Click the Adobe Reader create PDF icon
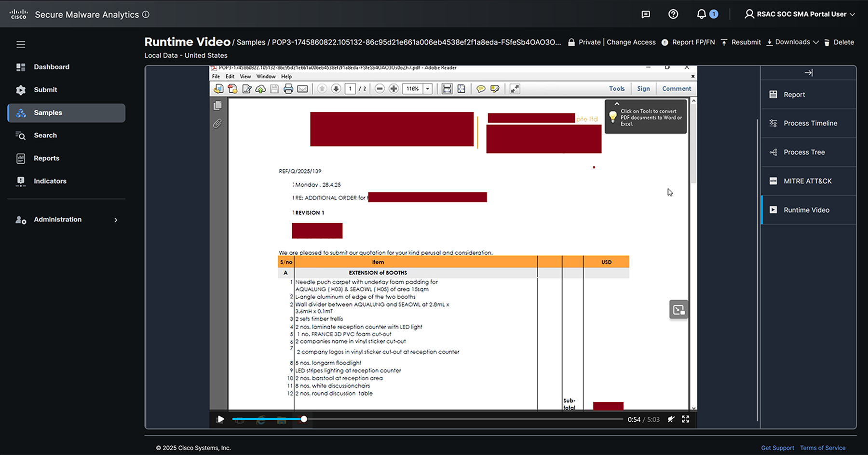This screenshot has height=455, width=868. pyautogui.click(x=232, y=89)
